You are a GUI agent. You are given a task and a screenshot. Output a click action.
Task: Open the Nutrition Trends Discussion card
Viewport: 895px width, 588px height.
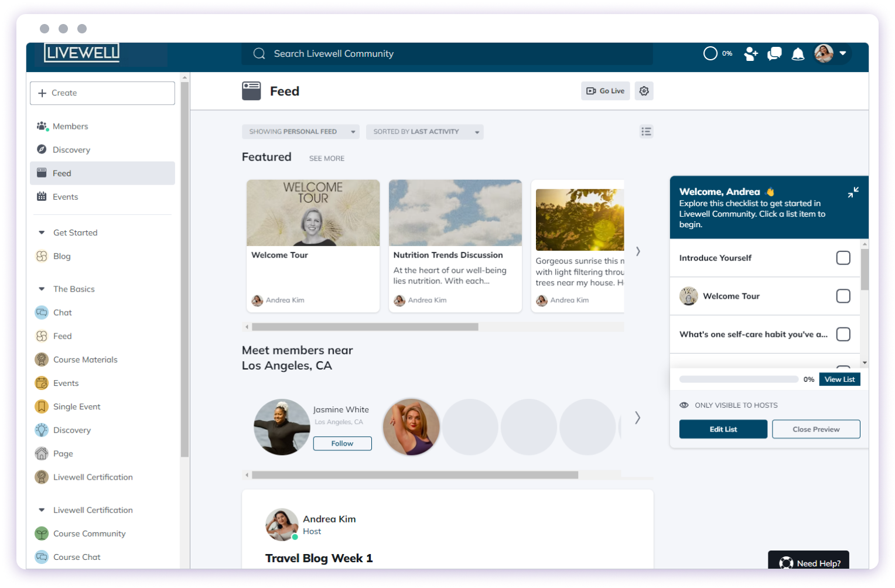tap(455, 245)
